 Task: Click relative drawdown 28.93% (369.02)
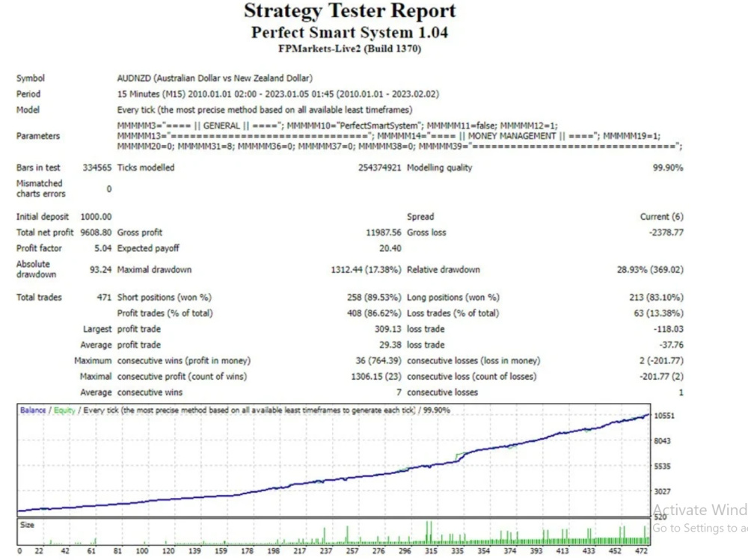click(x=650, y=269)
